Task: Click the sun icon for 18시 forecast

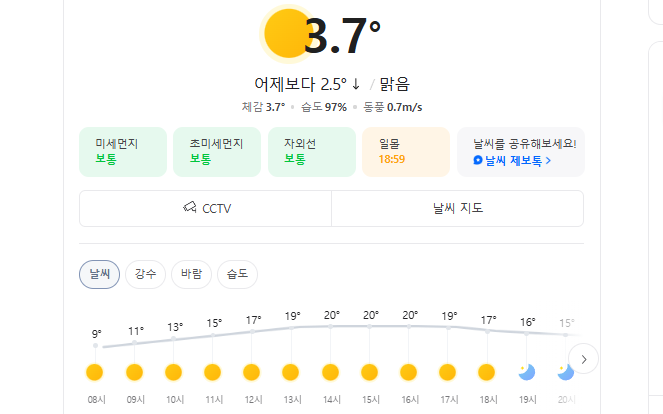Action: [487, 372]
